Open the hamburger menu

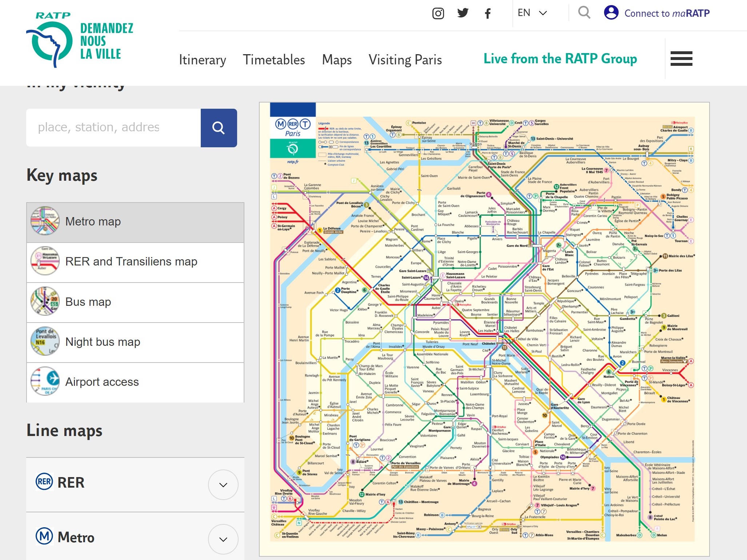click(681, 59)
